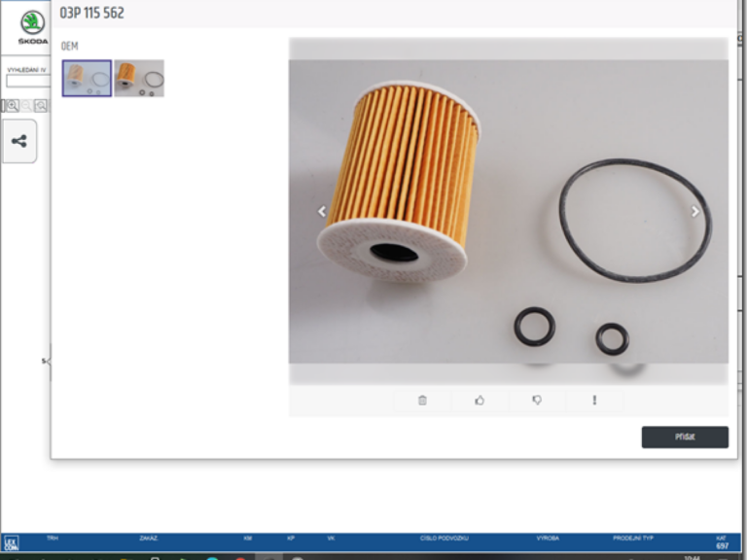
Task: Select the second oil filter thumbnail
Action: pos(139,79)
